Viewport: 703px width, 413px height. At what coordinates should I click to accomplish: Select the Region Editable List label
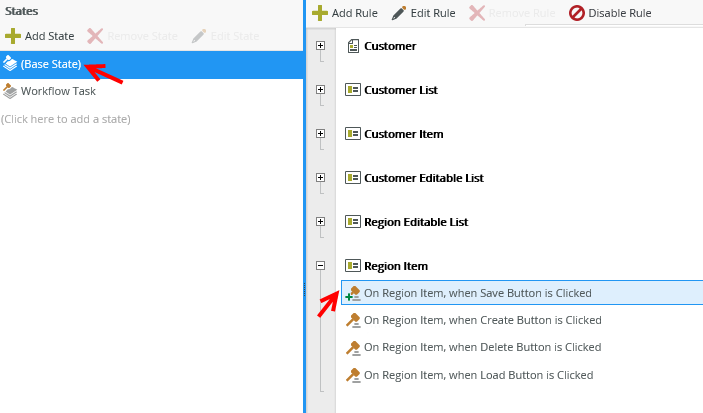tap(416, 222)
